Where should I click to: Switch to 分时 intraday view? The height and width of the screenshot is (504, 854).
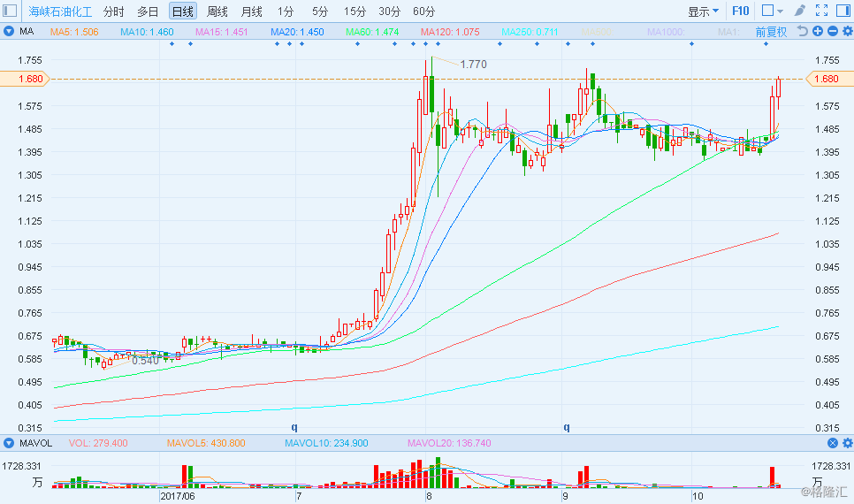click(113, 11)
